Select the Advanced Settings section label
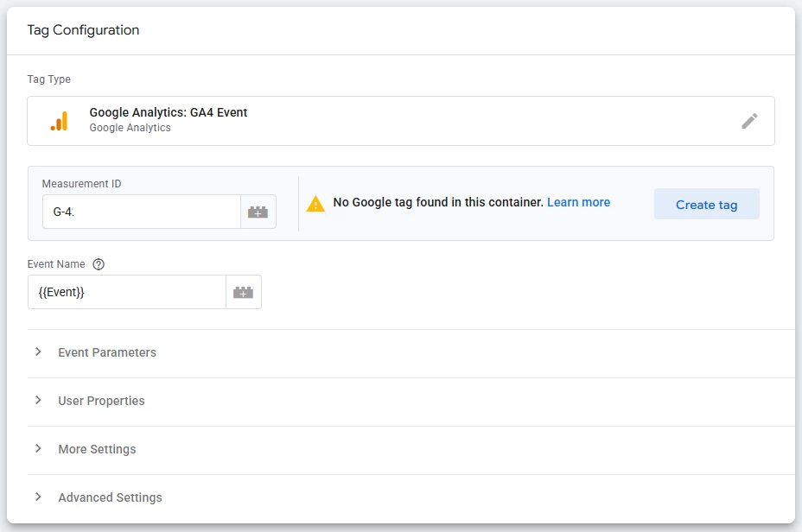Image resolution: width=802 pixels, height=532 pixels. click(x=110, y=497)
